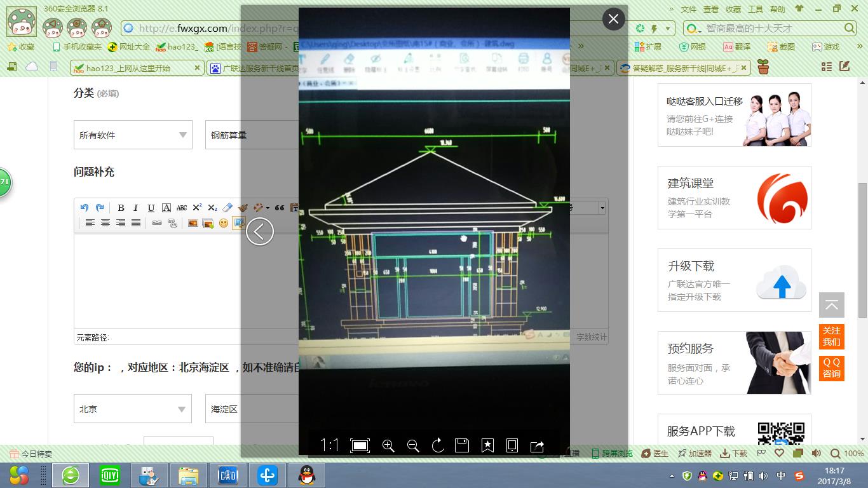The width and height of the screenshot is (868, 488).
Task: Open the QQ penguin taskbar icon
Action: click(x=308, y=475)
